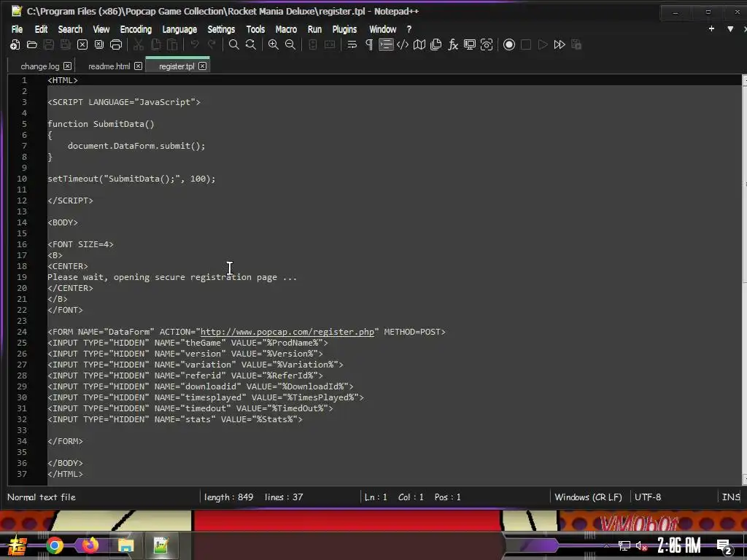This screenshot has width=747, height=560.
Task: Print the document with the printer icon
Action: [x=116, y=44]
